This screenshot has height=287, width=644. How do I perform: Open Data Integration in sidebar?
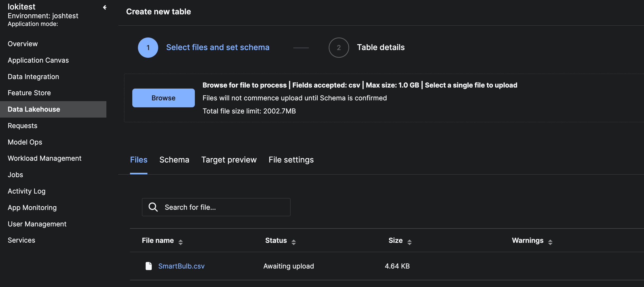[x=33, y=76]
